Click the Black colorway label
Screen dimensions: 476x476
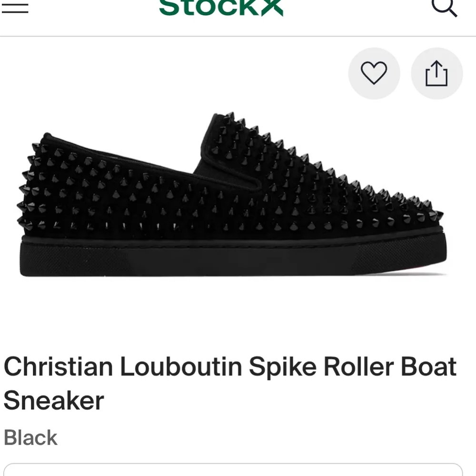(30, 437)
